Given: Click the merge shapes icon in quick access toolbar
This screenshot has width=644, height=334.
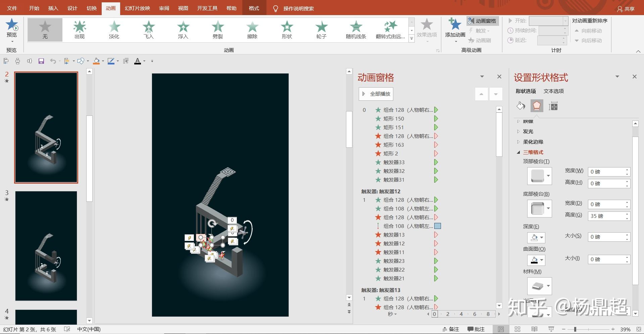Looking at the screenshot, I should 81,61.
